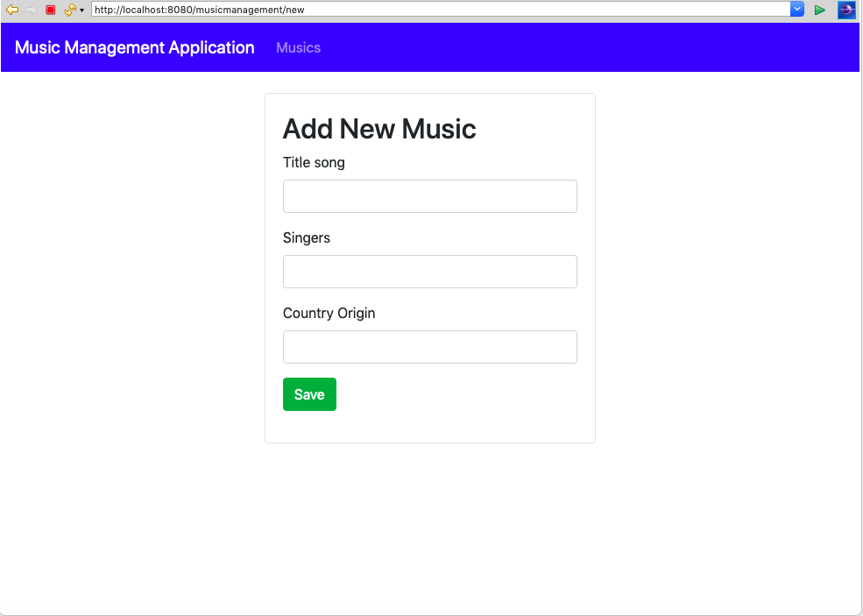
Task: Open the Musics navigation menu item
Action: click(298, 47)
